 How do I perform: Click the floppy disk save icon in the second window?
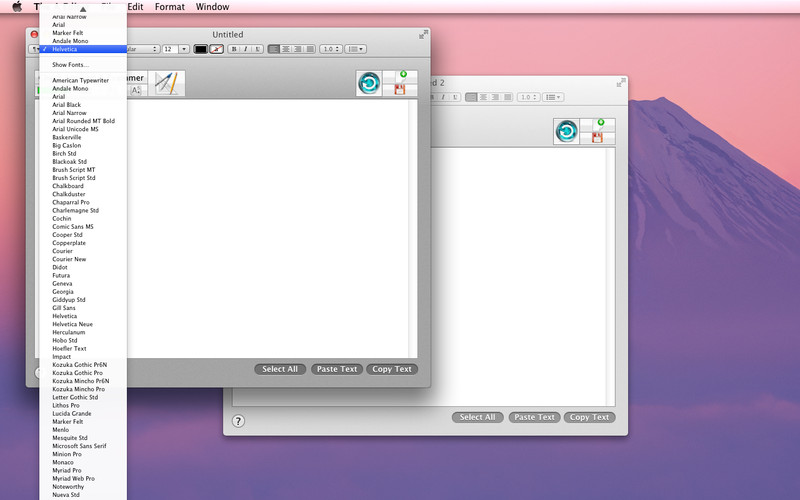coord(598,138)
